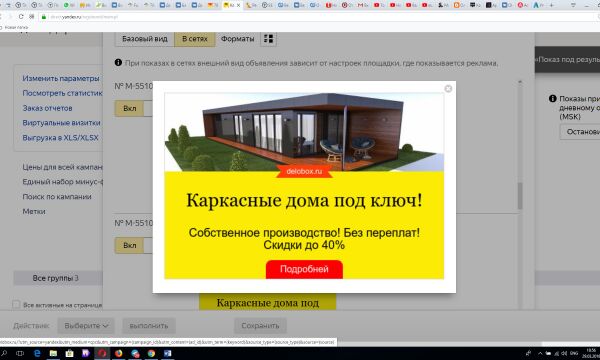
Task: Open the Новая папка bookmarks folder
Action: 14,27
